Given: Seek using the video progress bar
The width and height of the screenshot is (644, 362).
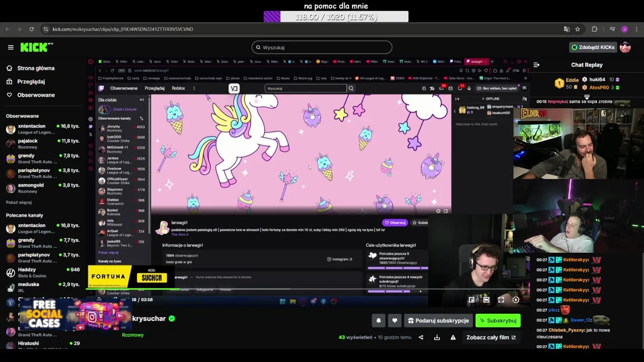Looking at the screenshot, I should tap(307, 289).
